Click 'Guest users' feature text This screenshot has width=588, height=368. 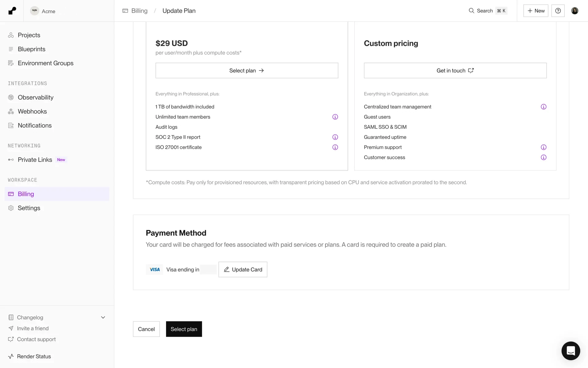tap(377, 117)
